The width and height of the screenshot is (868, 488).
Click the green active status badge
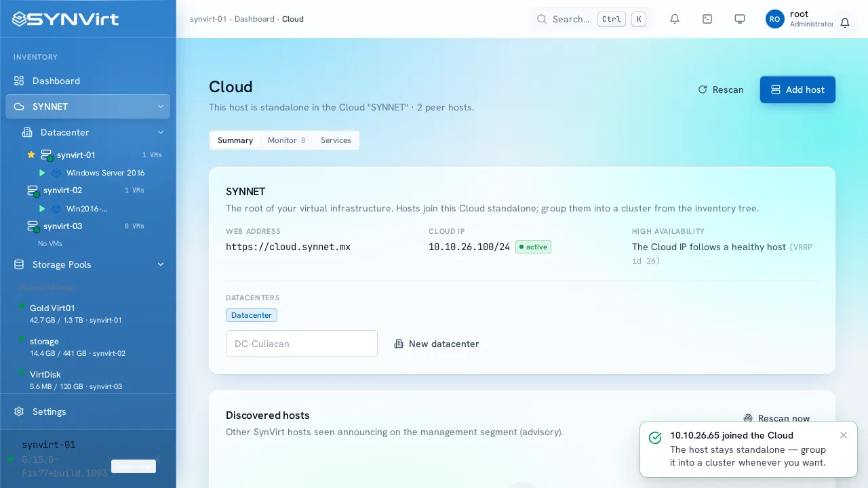533,247
